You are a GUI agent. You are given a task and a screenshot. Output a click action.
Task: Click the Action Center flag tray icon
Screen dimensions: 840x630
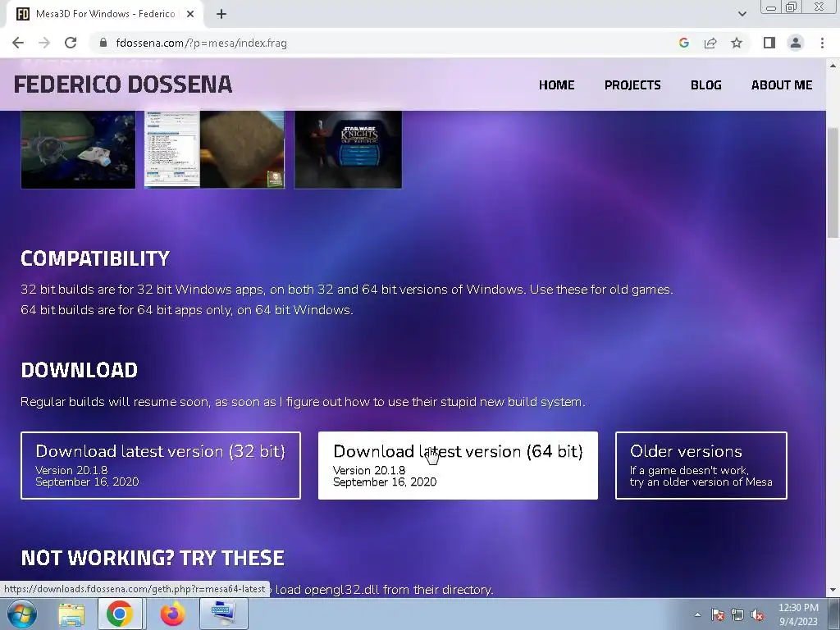point(718,614)
